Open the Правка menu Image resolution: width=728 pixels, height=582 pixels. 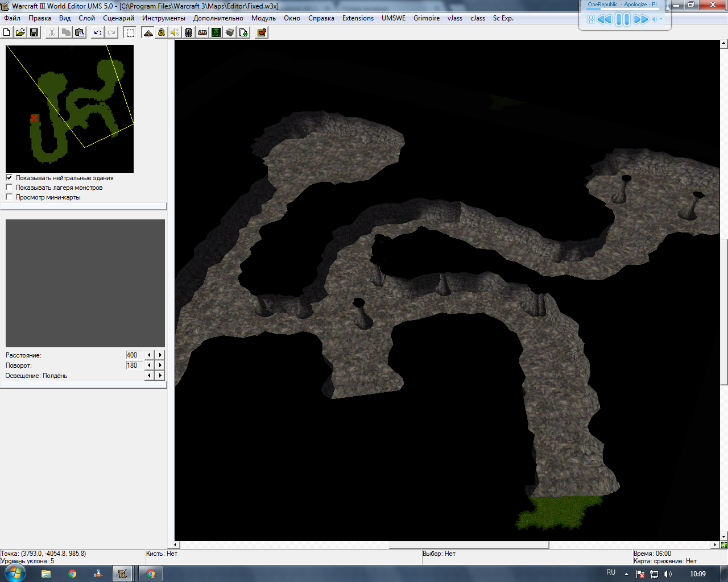coord(40,18)
